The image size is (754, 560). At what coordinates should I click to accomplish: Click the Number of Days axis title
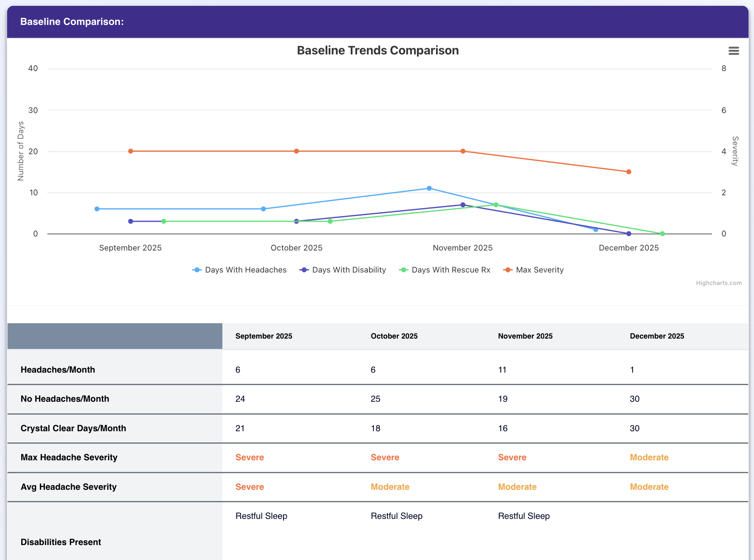[x=21, y=151]
